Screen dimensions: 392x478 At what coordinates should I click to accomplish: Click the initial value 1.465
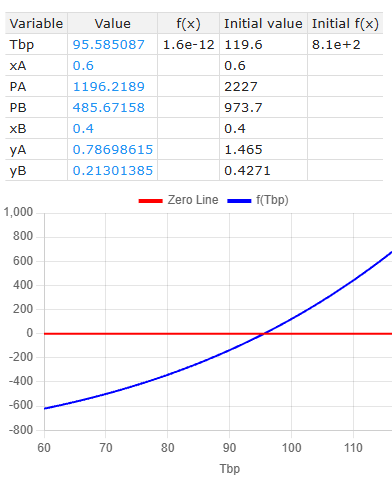point(243,149)
